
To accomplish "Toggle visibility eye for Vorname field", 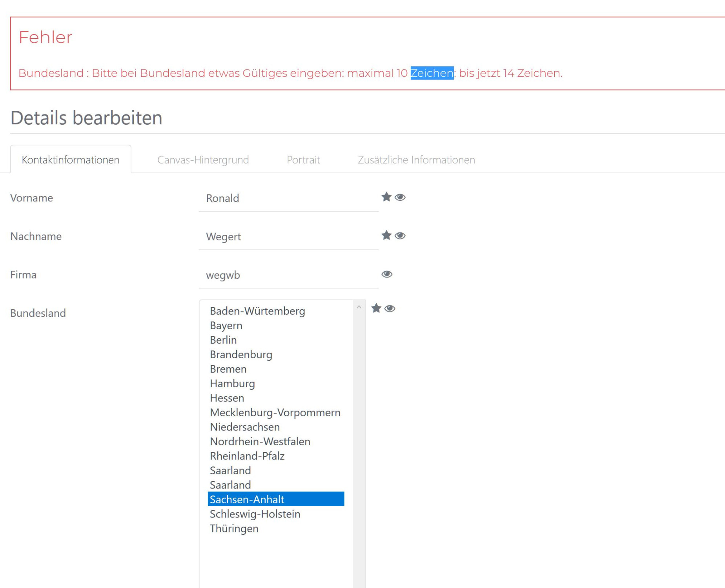I will pyautogui.click(x=400, y=197).
